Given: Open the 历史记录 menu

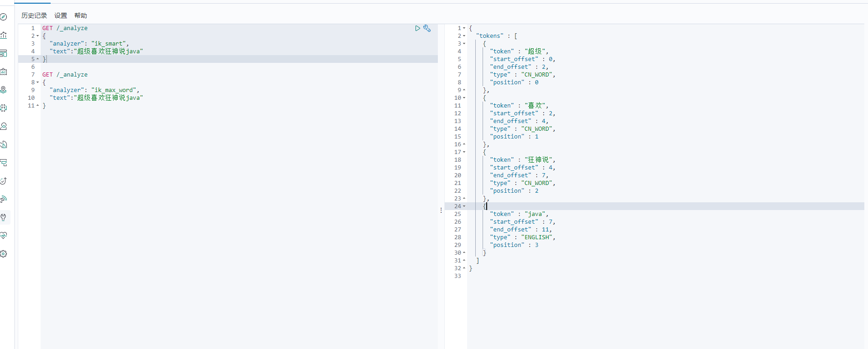Looking at the screenshot, I should [34, 15].
